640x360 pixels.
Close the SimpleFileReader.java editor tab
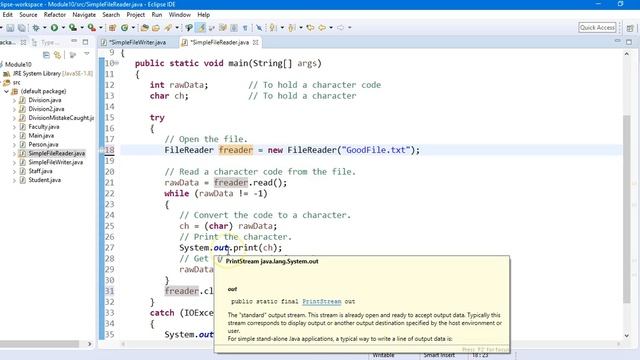256,42
